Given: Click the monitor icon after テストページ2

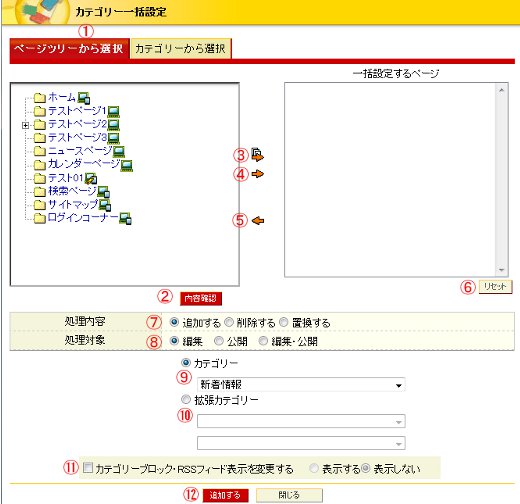Looking at the screenshot, I should point(113,125).
